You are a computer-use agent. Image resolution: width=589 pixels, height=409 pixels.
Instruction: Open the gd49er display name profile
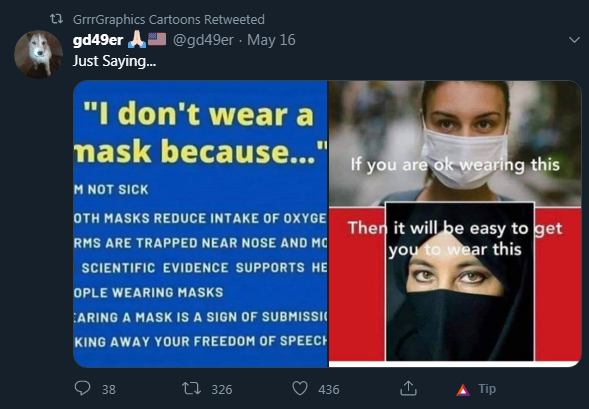(98, 40)
